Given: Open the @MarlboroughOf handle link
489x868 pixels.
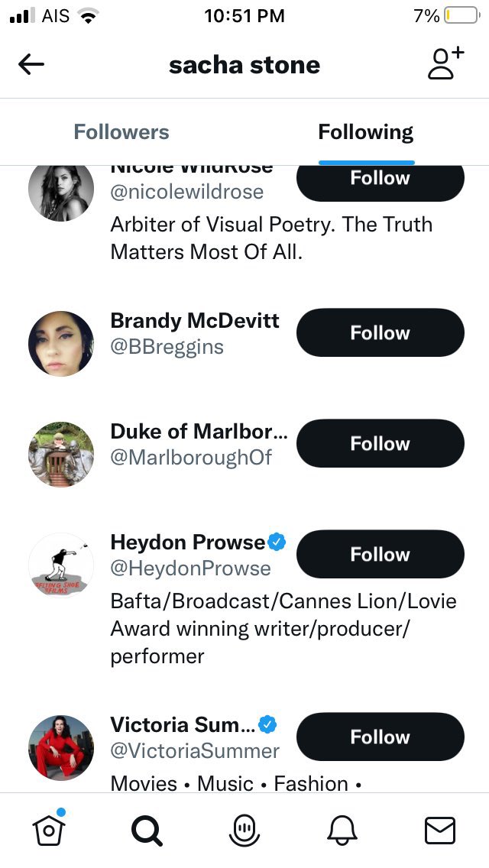Looking at the screenshot, I should click(191, 458).
